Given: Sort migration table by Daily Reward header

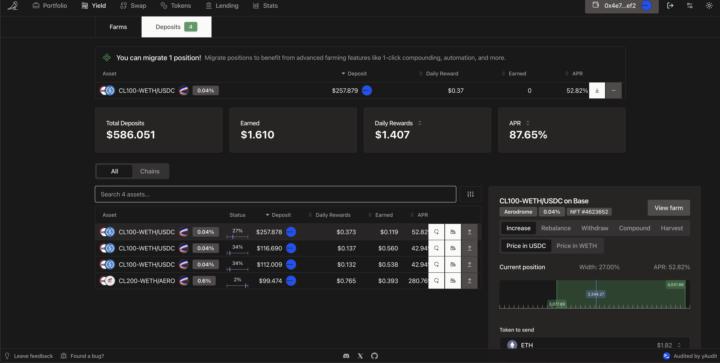Looking at the screenshot, I should coord(439,73).
